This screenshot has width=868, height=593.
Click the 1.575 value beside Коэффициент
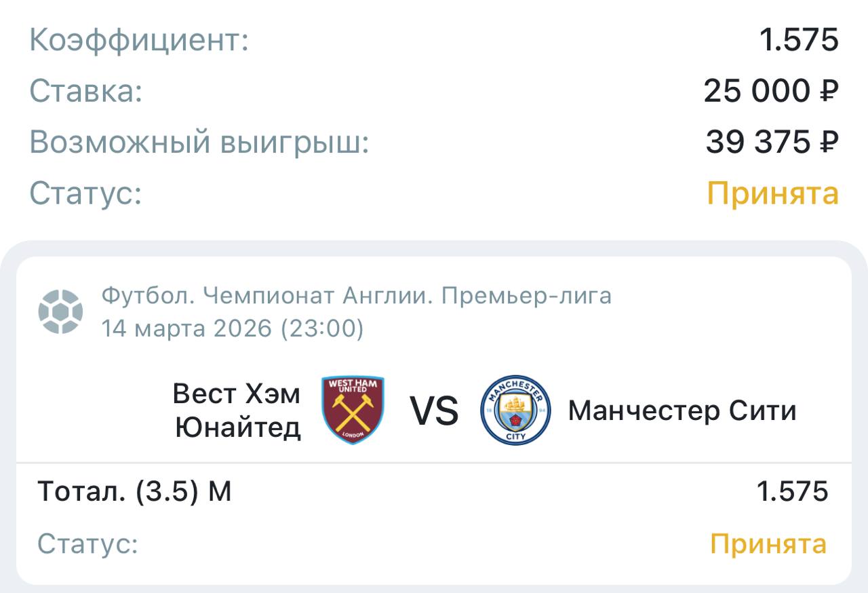798,41
